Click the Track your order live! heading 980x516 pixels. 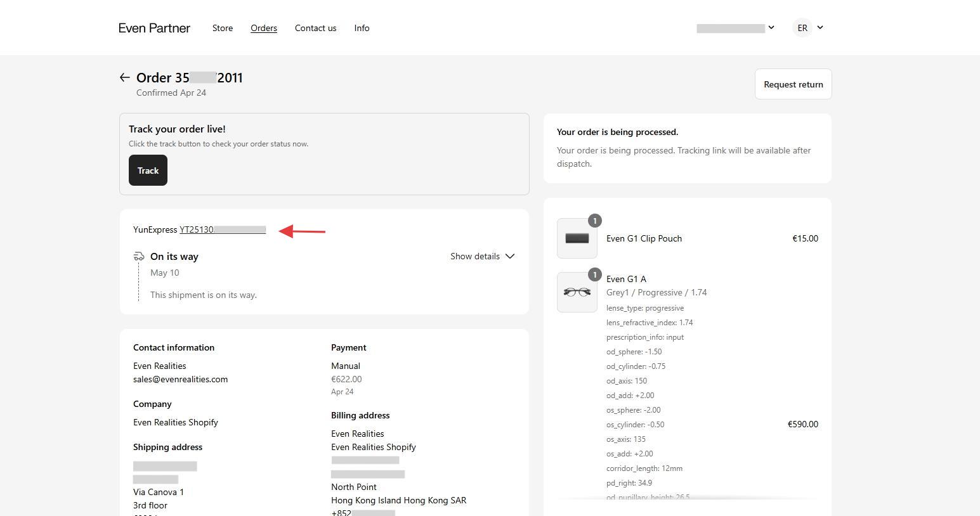click(177, 129)
